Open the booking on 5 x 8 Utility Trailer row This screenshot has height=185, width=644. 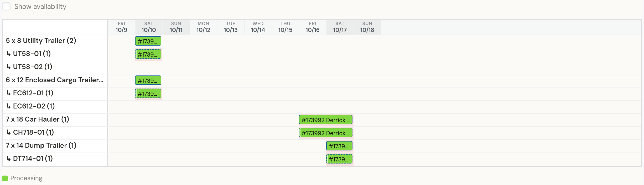148,41
